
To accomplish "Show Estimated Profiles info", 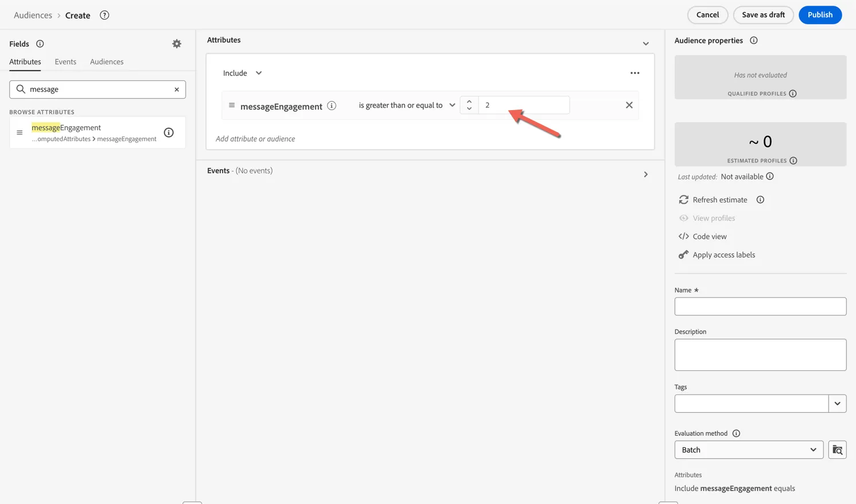I will pyautogui.click(x=793, y=161).
